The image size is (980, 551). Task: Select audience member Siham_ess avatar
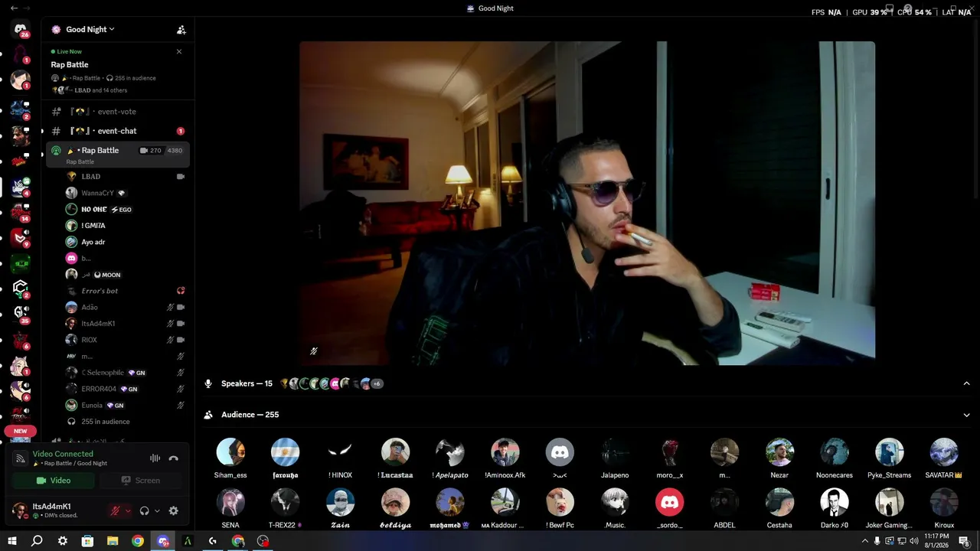pyautogui.click(x=230, y=452)
